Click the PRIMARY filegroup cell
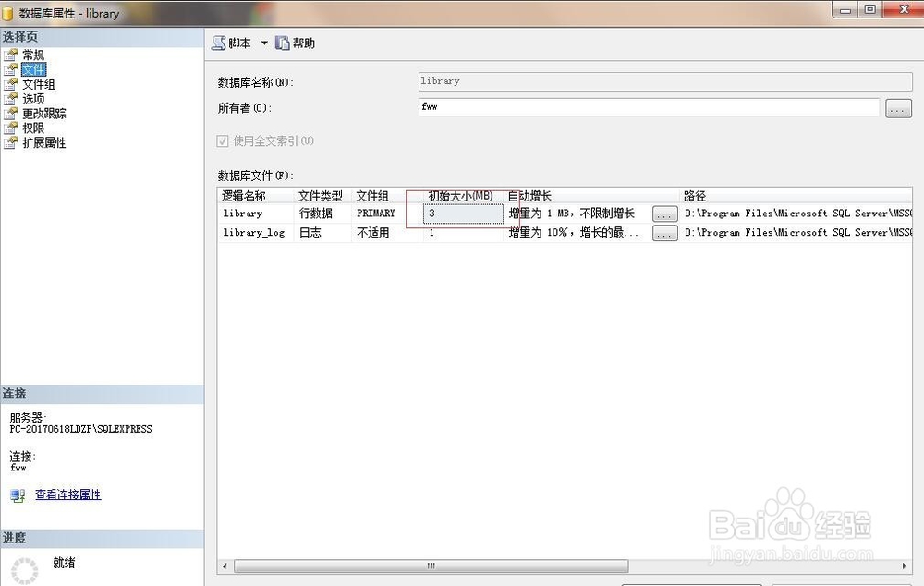This screenshot has height=586, width=924. point(387,214)
